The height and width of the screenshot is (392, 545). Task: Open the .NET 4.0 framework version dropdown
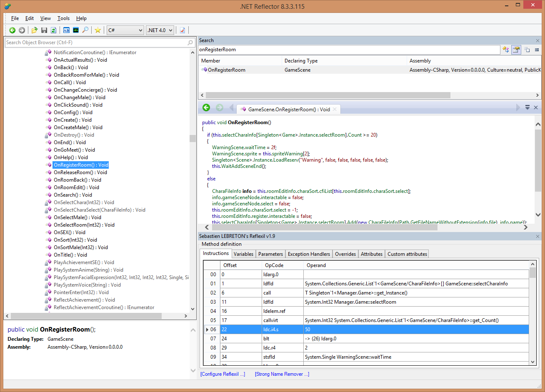(x=160, y=30)
